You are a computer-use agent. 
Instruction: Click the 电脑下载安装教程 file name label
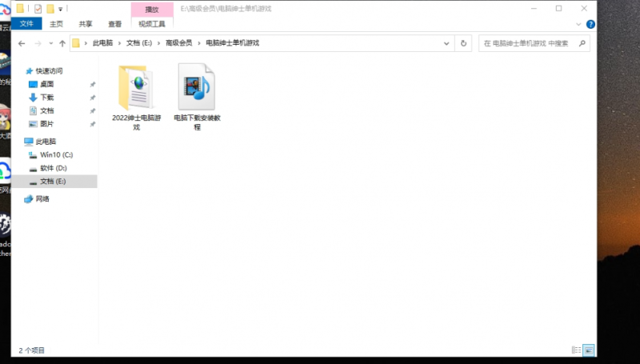(x=197, y=122)
